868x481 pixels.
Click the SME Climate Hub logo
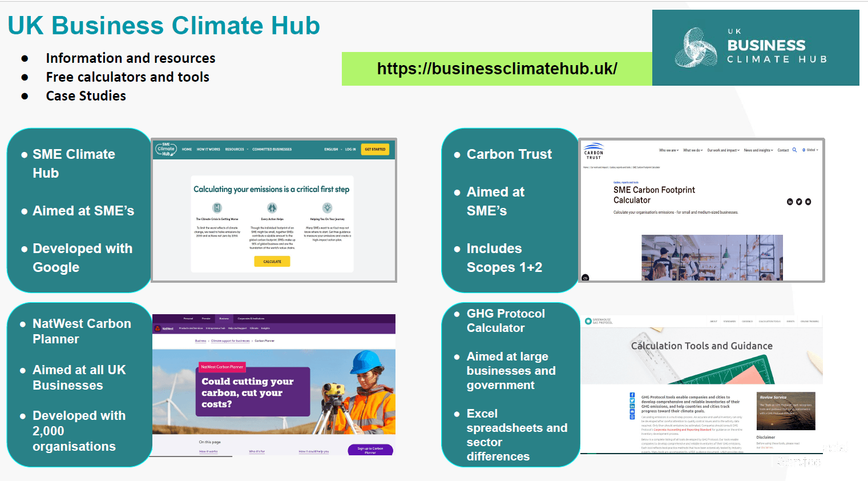(x=166, y=149)
